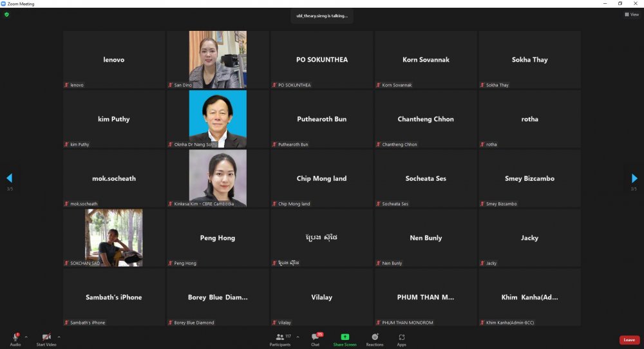Open the Reactions menu
Screen dimensions: 644x349
[x=375, y=337]
